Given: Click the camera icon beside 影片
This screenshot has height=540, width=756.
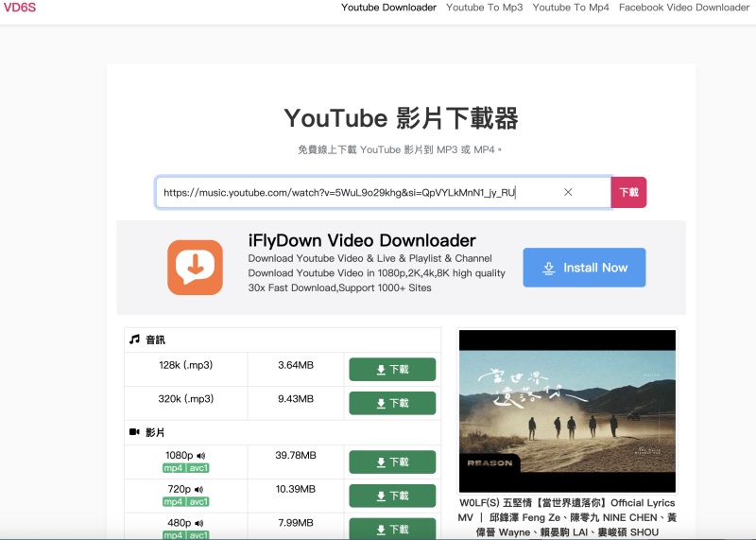Looking at the screenshot, I should (x=134, y=432).
